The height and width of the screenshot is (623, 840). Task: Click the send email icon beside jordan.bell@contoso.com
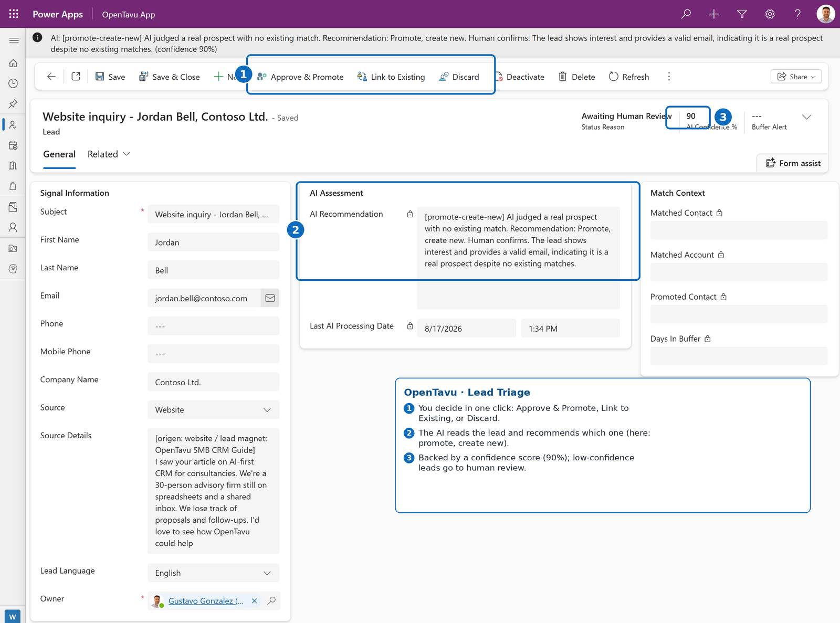(270, 298)
